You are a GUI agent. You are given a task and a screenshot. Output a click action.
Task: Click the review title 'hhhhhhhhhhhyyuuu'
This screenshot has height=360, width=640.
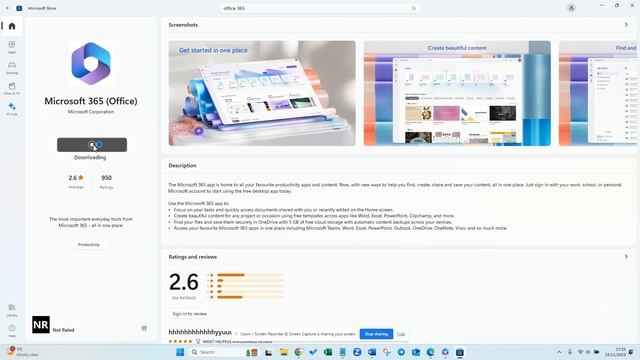[200, 332]
